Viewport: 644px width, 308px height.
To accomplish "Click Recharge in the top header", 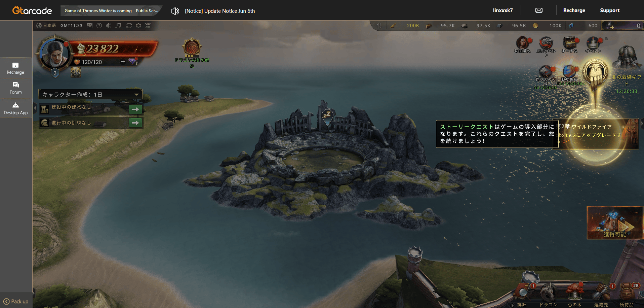I will (574, 10).
